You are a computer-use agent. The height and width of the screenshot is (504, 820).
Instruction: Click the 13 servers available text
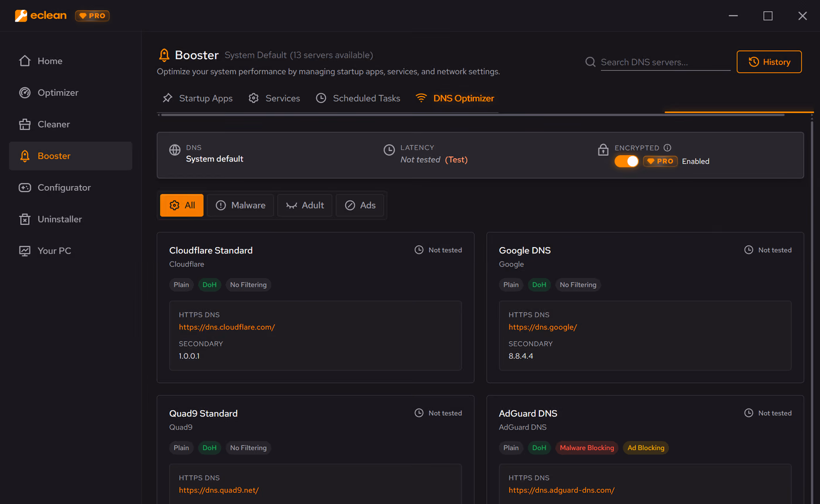tap(332, 55)
